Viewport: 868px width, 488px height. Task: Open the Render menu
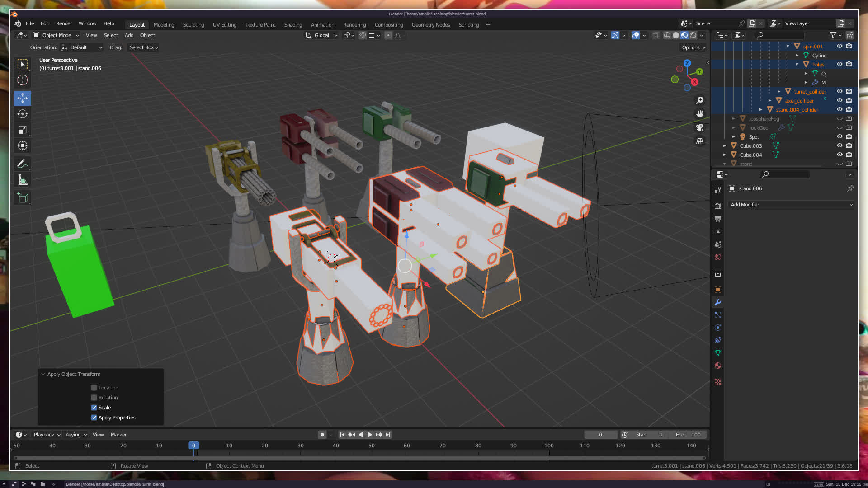coord(64,23)
